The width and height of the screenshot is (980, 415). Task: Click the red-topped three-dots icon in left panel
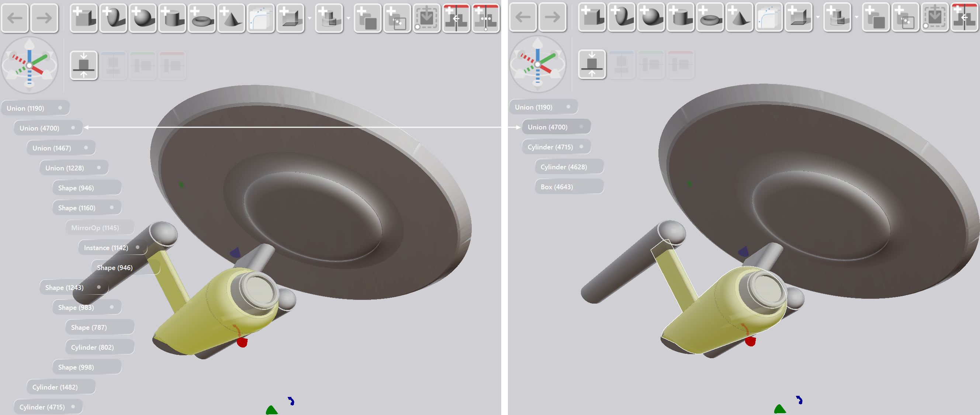tap(485, 18)
